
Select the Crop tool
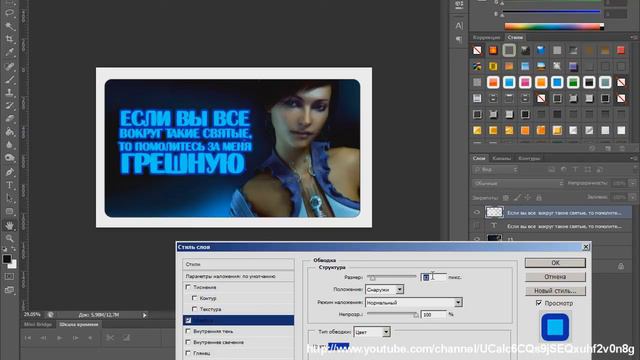9,39
